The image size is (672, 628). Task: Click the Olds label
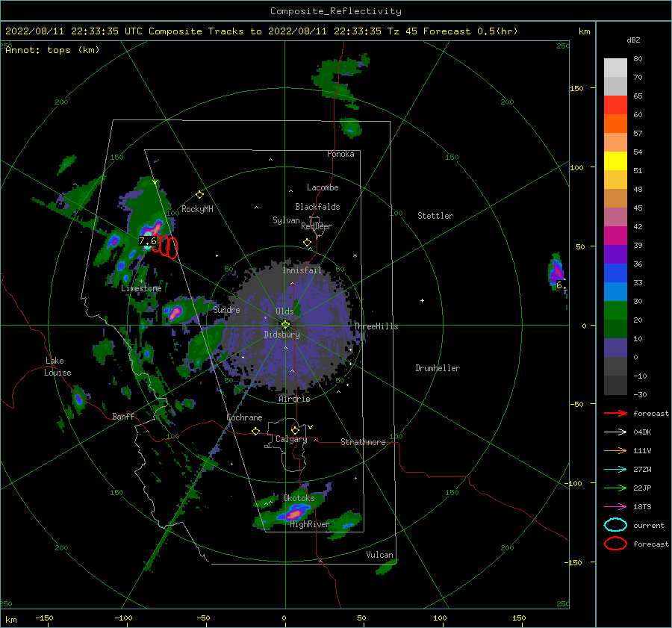click(284, 311)
